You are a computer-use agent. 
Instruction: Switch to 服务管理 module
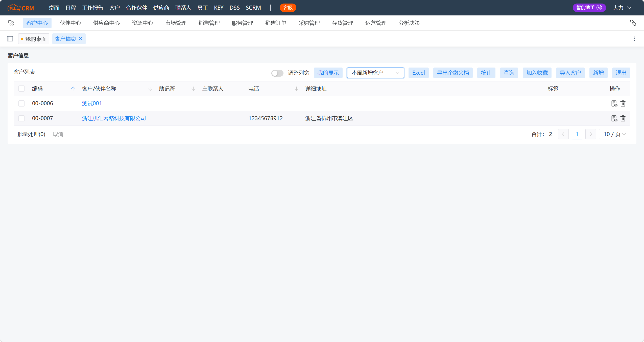pyautogui.click(x=243, y=23)
